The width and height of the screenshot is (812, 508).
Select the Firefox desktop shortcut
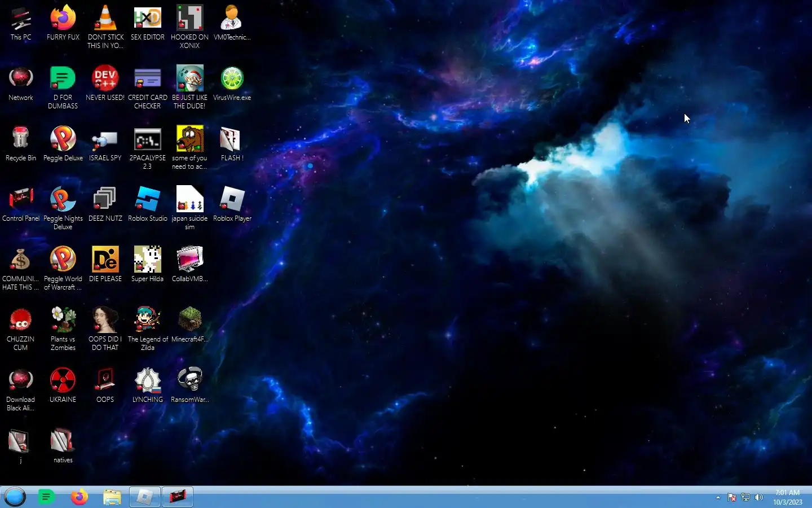(63, 24)
